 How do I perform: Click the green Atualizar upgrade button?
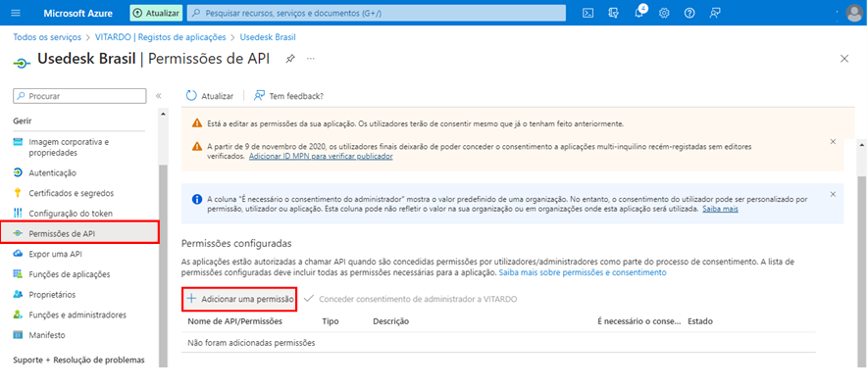156,13
